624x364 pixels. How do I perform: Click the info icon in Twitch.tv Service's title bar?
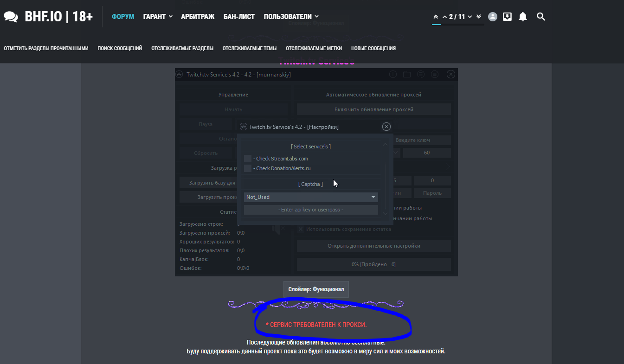coord(392,74)
